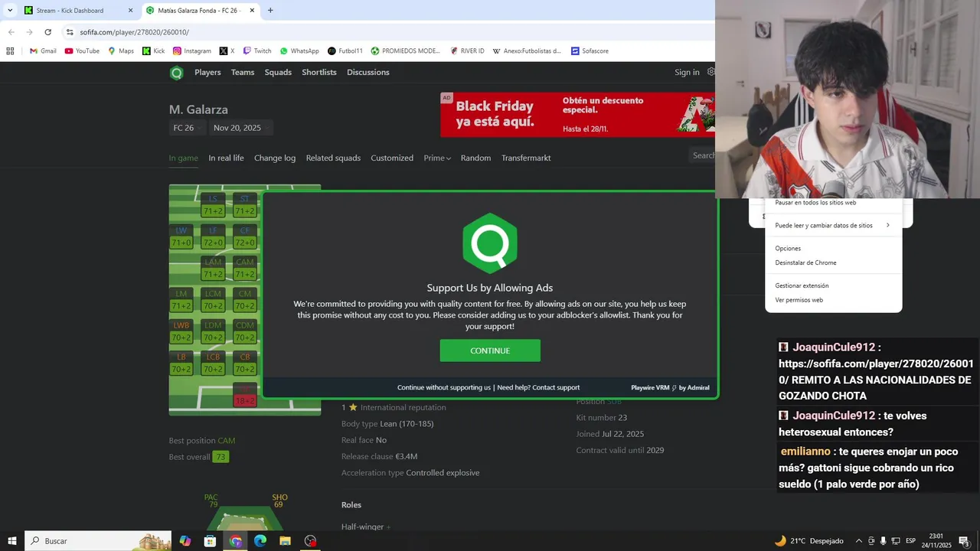This screenshot has width=980, height=551.
Task: Open the Discussions nav menu
Action: [368, 72]
